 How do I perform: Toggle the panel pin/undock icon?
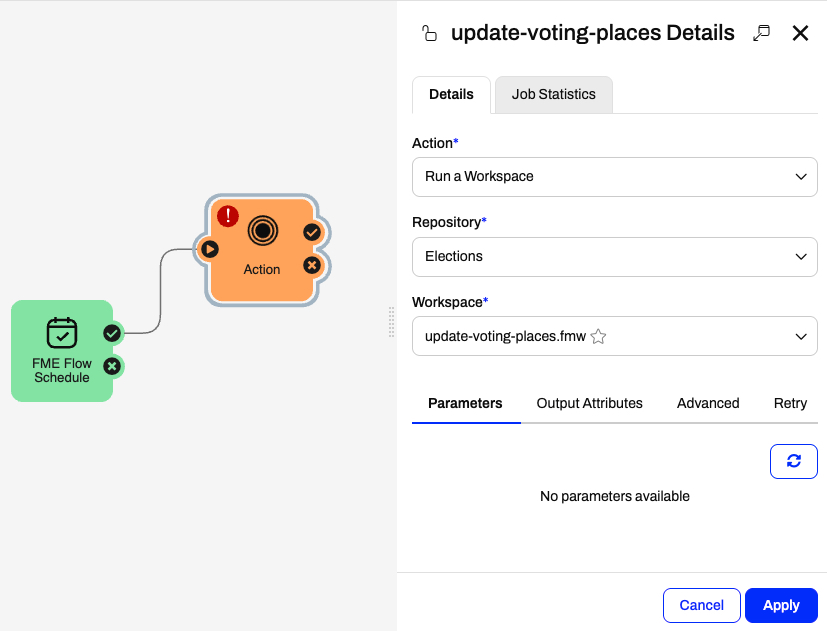(x=761, y=33)
